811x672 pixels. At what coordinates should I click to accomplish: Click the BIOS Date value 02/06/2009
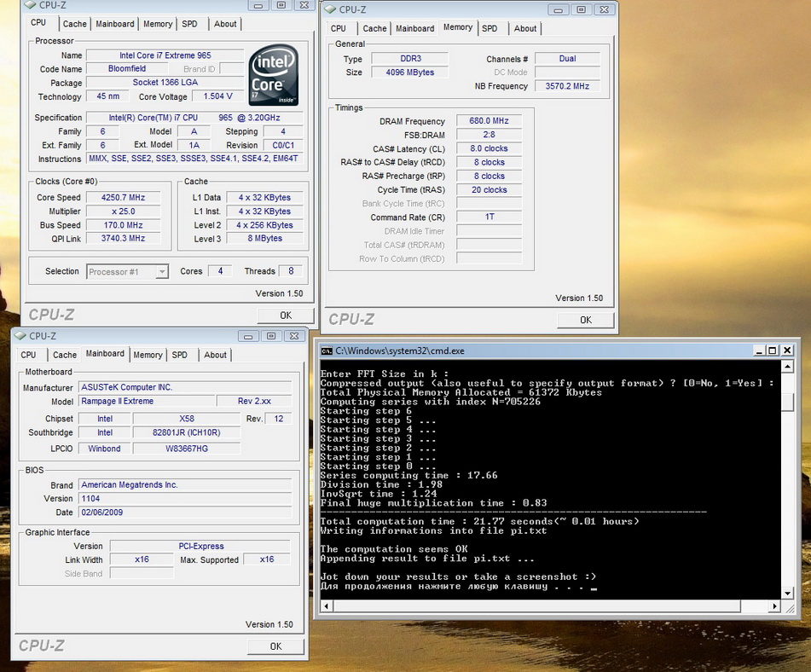[185, 513]
